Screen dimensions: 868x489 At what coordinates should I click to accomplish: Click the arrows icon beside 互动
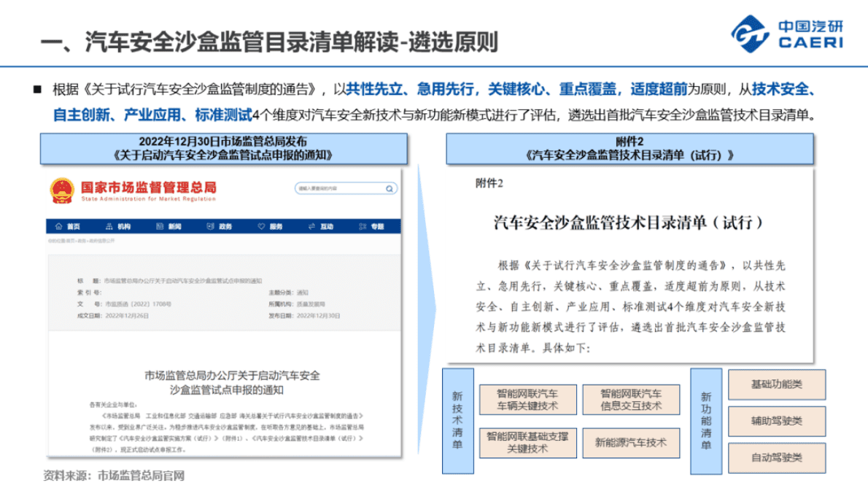click(x=311, y=227)
